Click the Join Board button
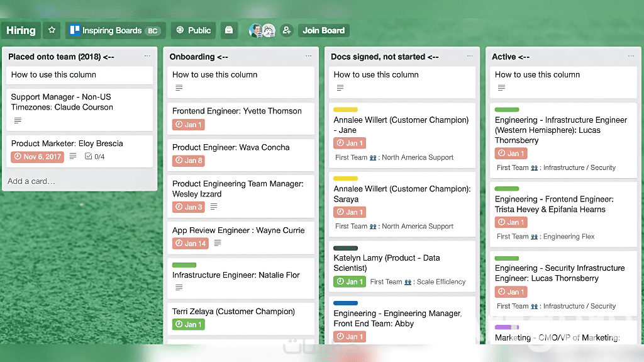Image resolution: width=644 pixels, height=362 pixels. coord(323,30)
